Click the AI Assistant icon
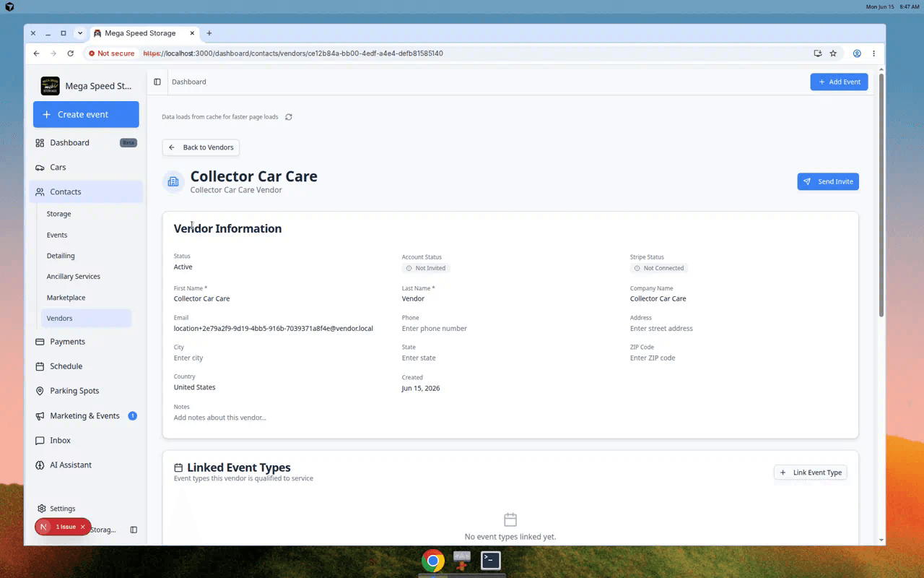This screenshot has height=578, width=924. (x=40, y=465)
